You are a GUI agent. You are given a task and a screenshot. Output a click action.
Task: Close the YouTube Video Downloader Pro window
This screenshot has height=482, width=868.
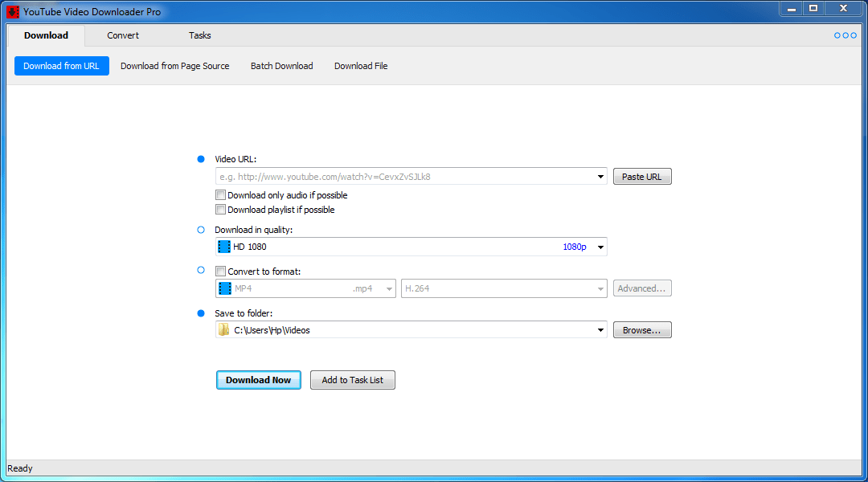click(843, 8)
